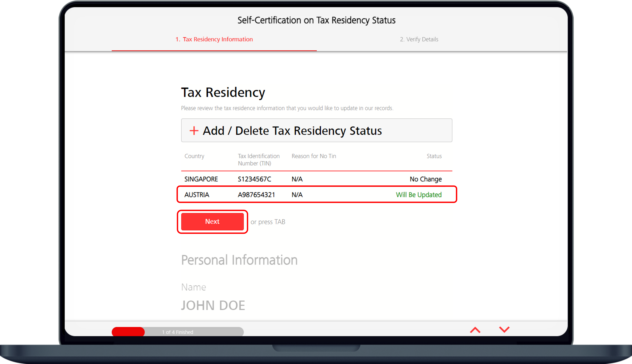The height and width of the screenshot is (364, 632).
Task: Click the No Change status text
Action: [x=425, y=179]
